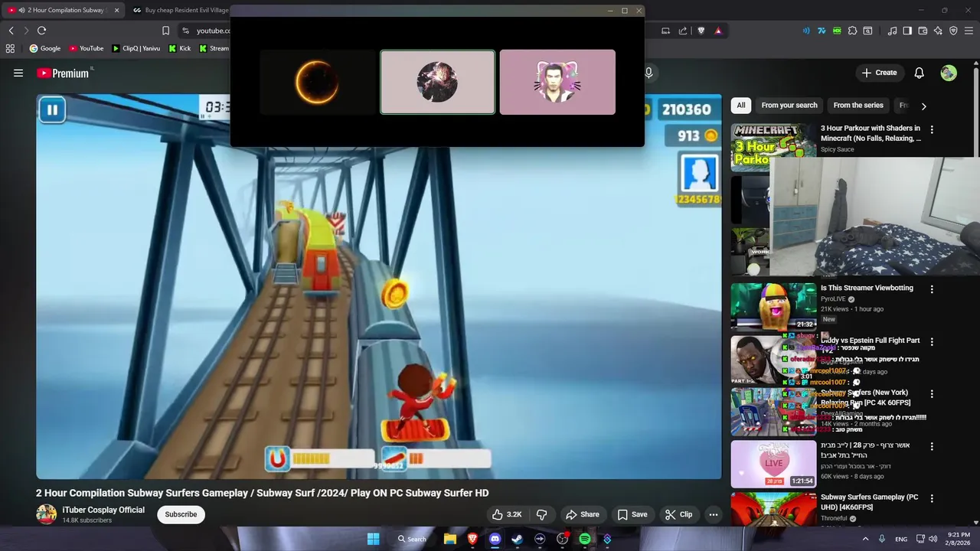
Task: Go back with the browser back arrow
Action: tap(11, 31)
